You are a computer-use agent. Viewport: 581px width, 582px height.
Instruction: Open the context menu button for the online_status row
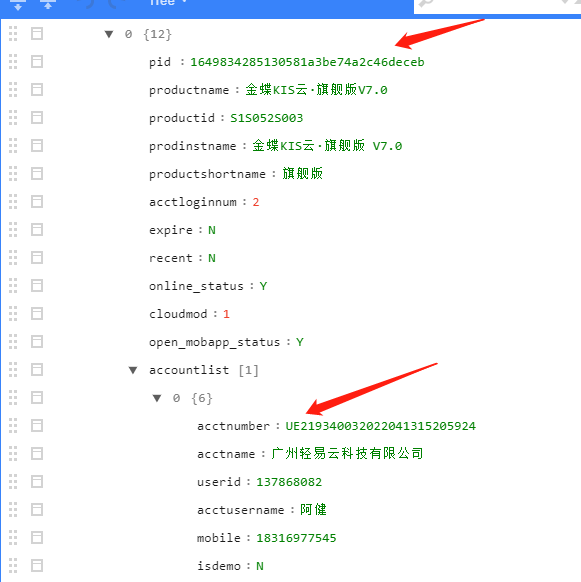pyautogui.click(x=37, y=285)
